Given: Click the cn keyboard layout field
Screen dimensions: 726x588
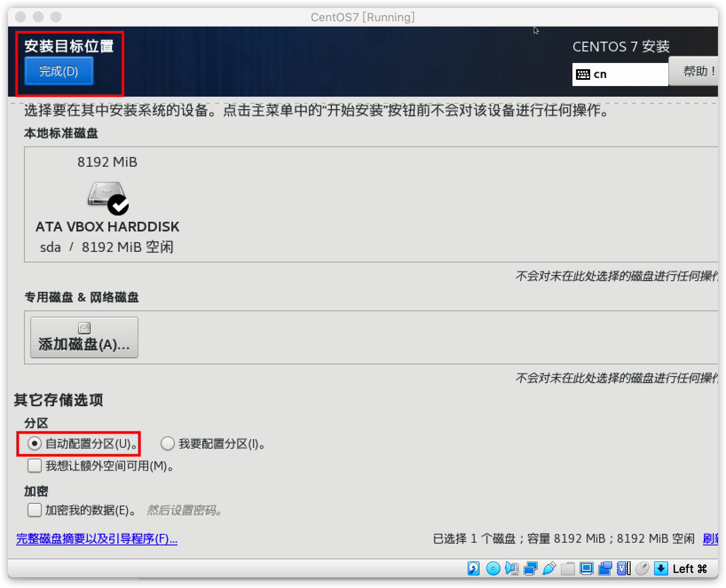Looking at the screenshot, I should tap(620, 74).
